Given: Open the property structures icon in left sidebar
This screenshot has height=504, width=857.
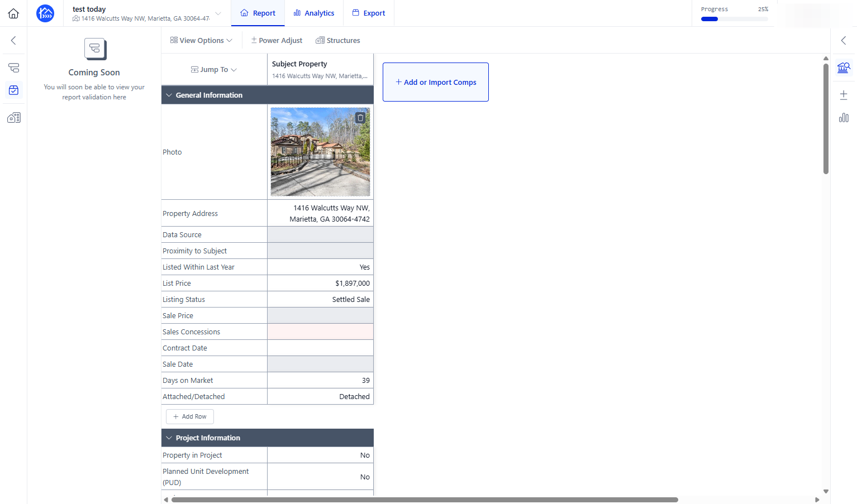Looking at the screenshot, I should (x=13, y=118).
